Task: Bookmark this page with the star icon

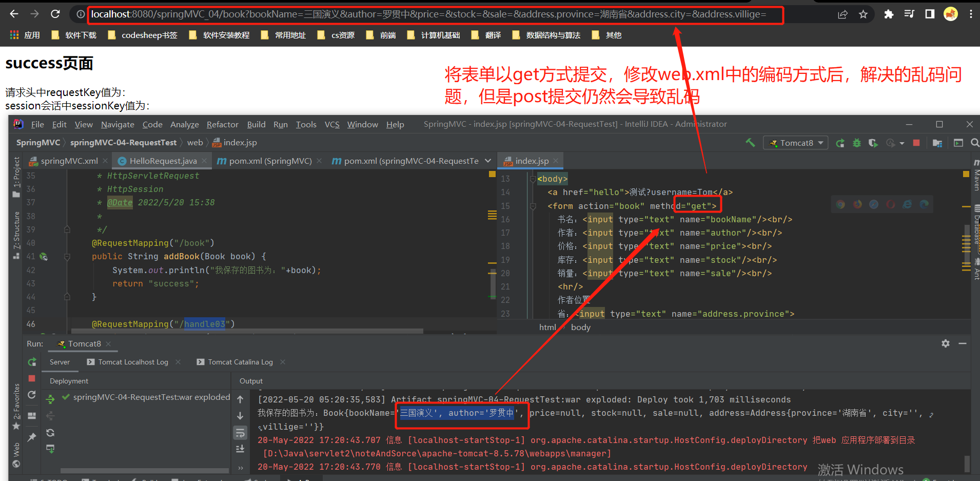Action: click(863, 14)
